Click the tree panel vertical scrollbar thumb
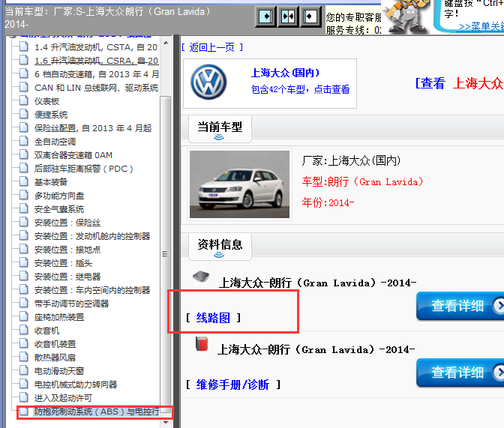The image size is (504, 428). click(166, 254)
